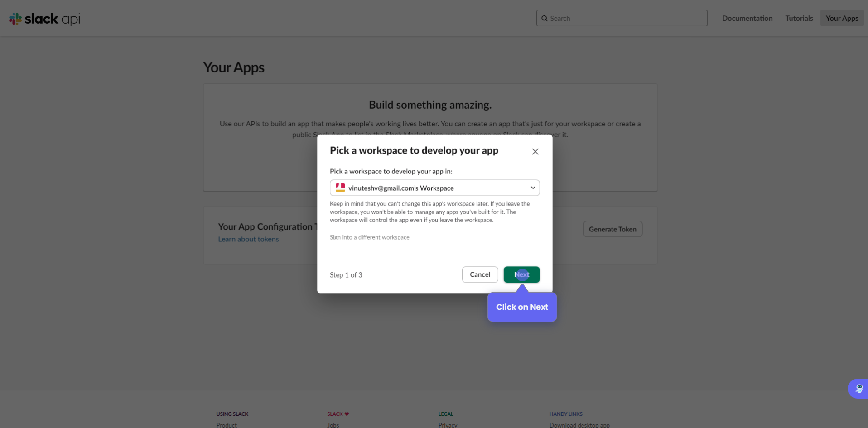This screenshot has height=428, width=868.
Task: Focus the Search input field
Action: coord(625,19)
